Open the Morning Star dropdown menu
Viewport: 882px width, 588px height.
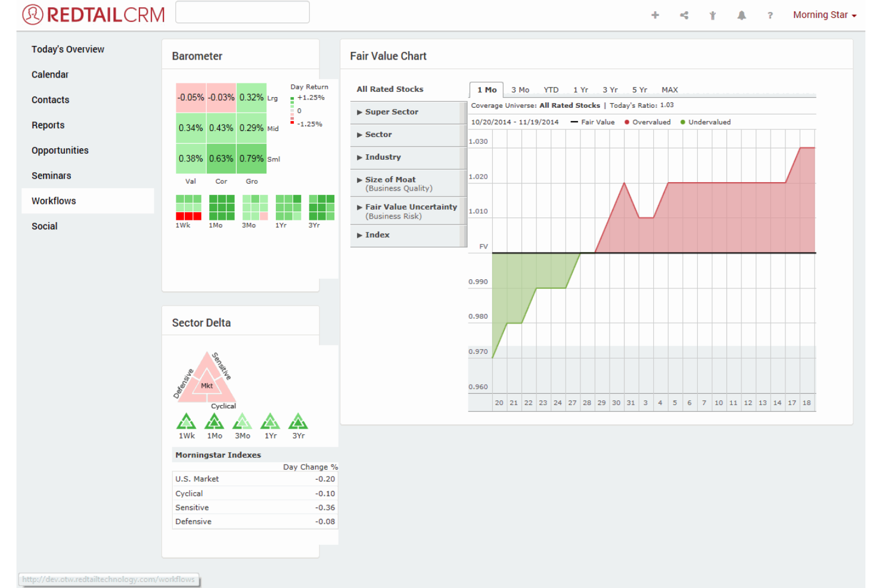(824, 15)
